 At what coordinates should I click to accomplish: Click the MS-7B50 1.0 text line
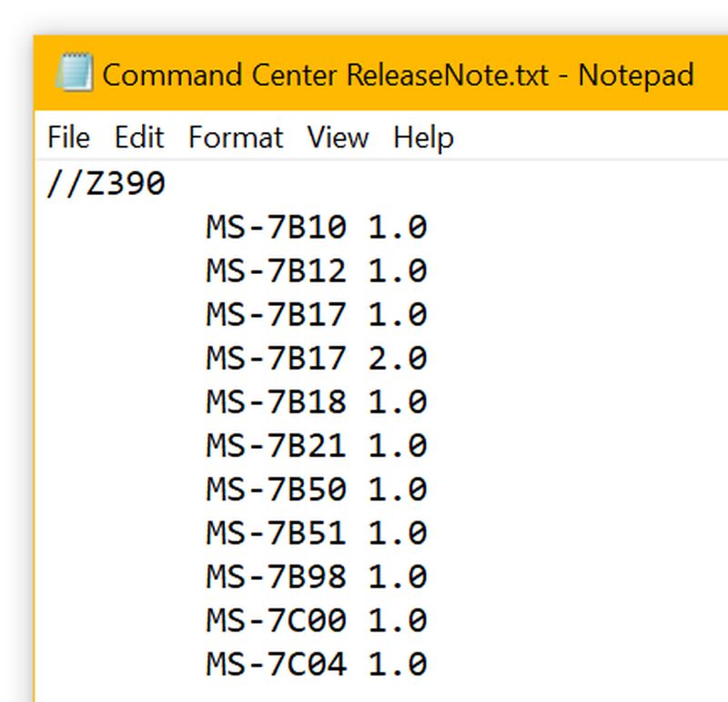tap(317, 489)
